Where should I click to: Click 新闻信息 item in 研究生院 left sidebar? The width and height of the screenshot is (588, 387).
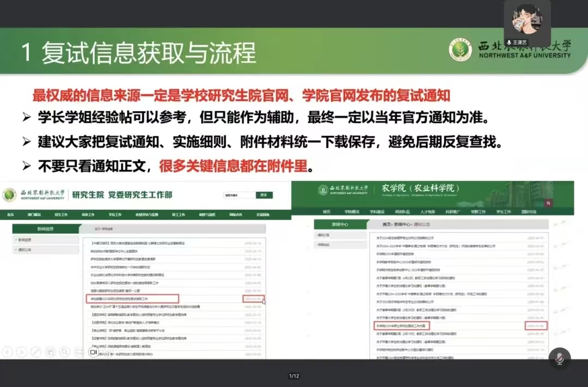coord(26,240)
